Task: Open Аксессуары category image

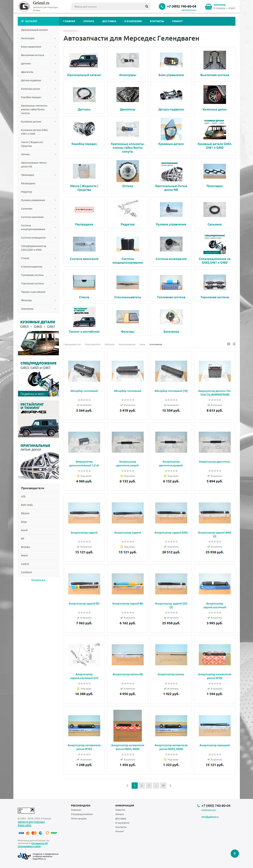Action: [x=128, y=60]
